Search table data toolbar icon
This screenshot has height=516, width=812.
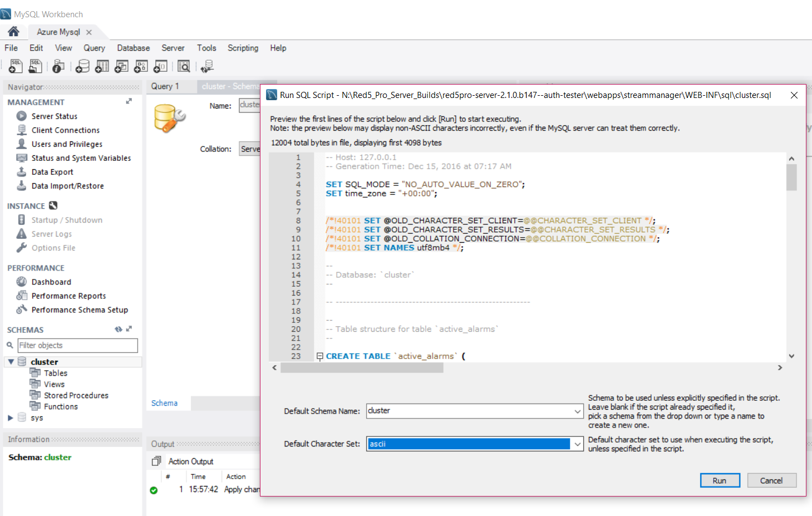[184, 66]
